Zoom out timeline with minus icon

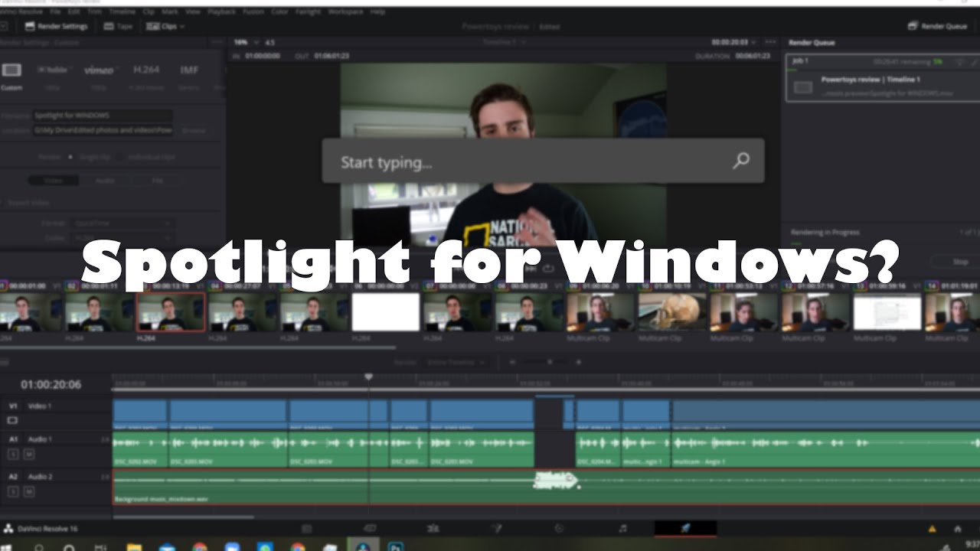(512, 362)
